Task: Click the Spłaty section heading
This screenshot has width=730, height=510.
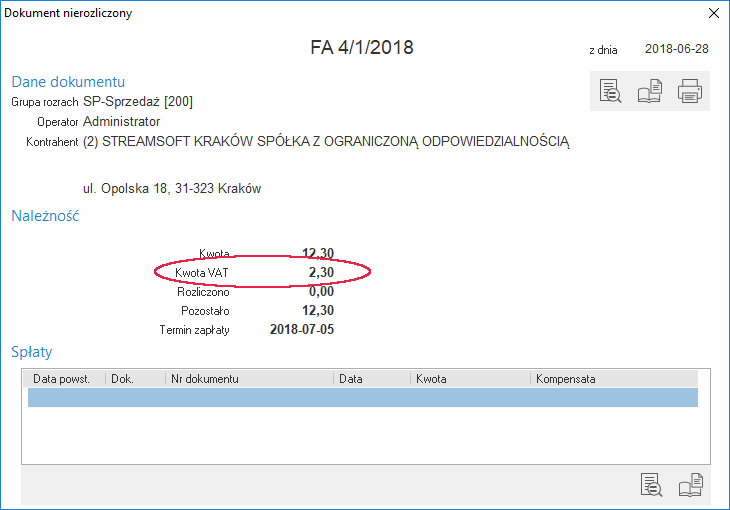Action: point(31,352)
